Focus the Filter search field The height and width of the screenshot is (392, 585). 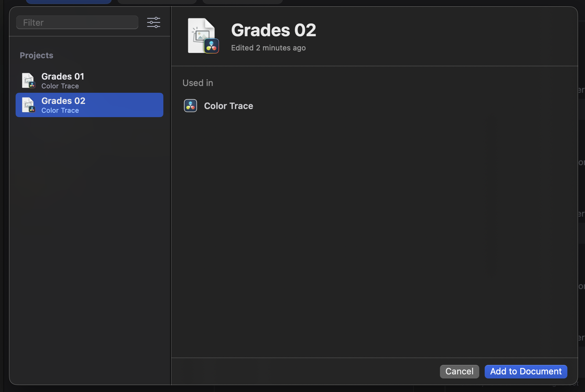77,22
